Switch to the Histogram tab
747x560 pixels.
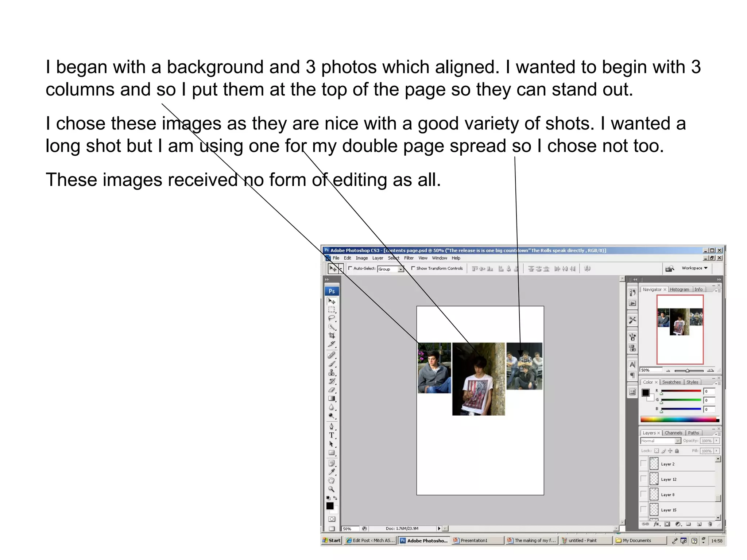click(x=679, y=289)
